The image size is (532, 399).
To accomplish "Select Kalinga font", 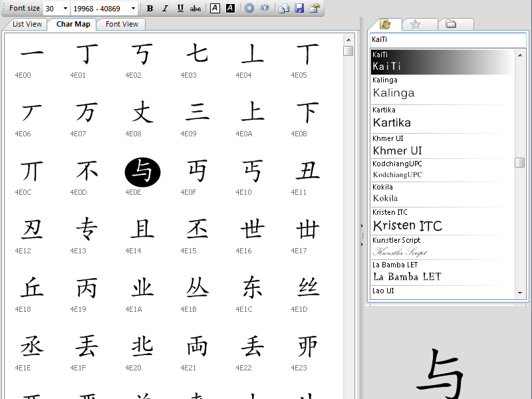I will click(x=442, y=90).
